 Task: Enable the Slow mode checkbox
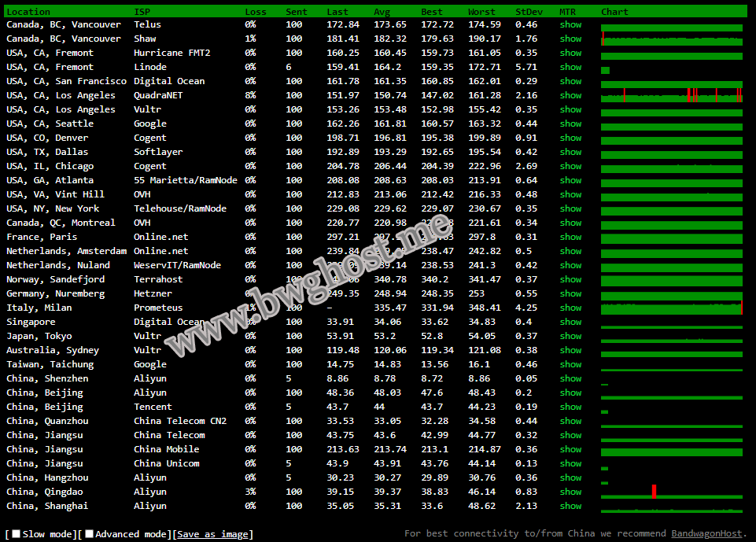point(17,534)
